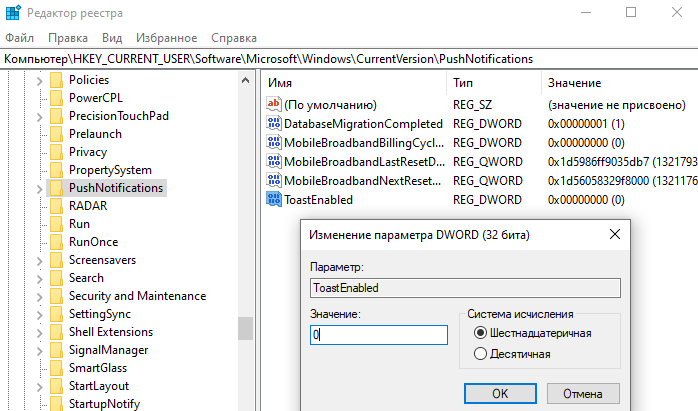
Task: Cancel the dialog with Отмена
Action: 583,394
